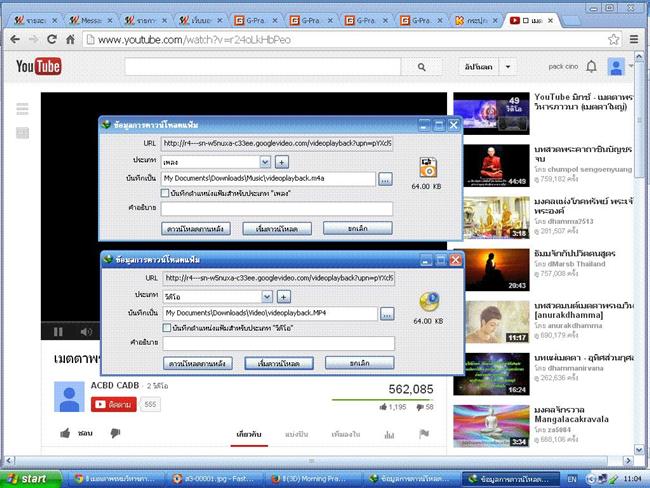Image resolution: width=650 pixels, height=488 pixels.
Task: Switch to the Messa browser tab
Action: (90, 20)
